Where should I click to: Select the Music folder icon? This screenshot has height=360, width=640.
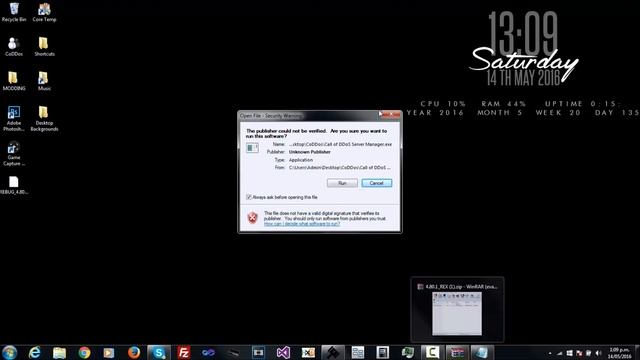pyautogui.click(x=44, y=81)
